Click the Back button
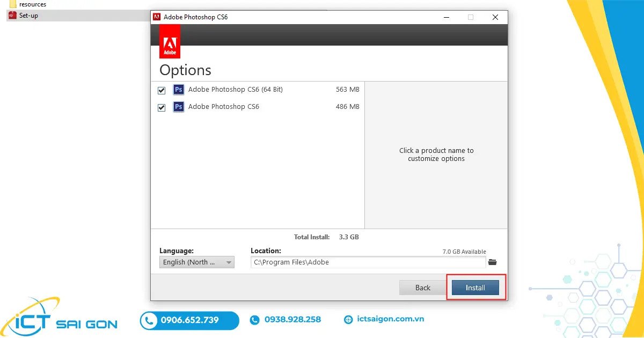 pos(422,288)
